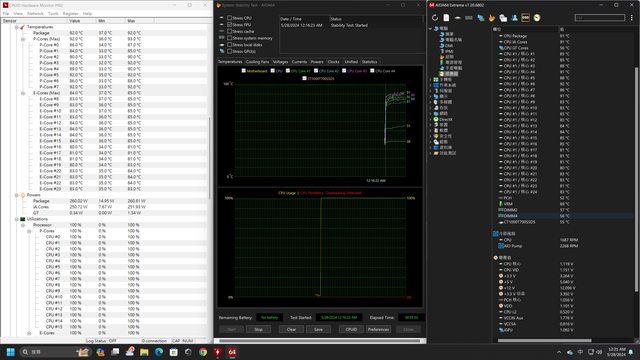The width and height of the screenshot is (640, 360).
Task: Click the AIDA64 Refresh toolbar icon
Action: point(435,18)
